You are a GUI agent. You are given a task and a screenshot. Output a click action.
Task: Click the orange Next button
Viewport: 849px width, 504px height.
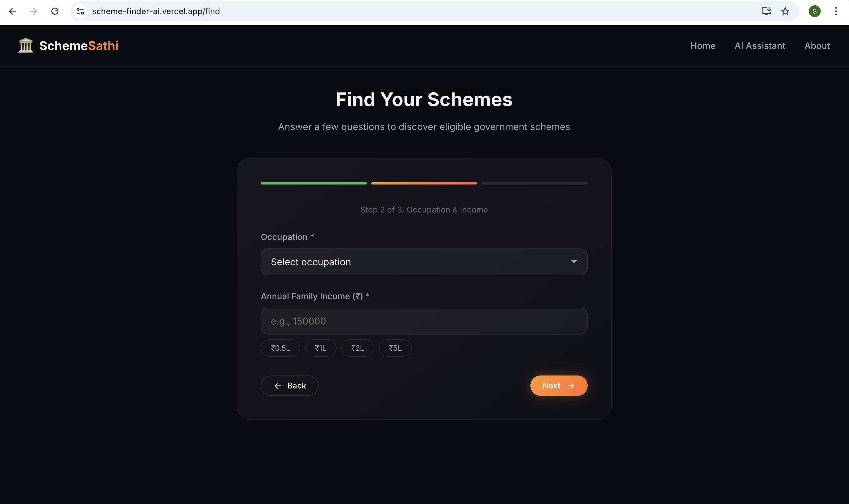[558, 386]
